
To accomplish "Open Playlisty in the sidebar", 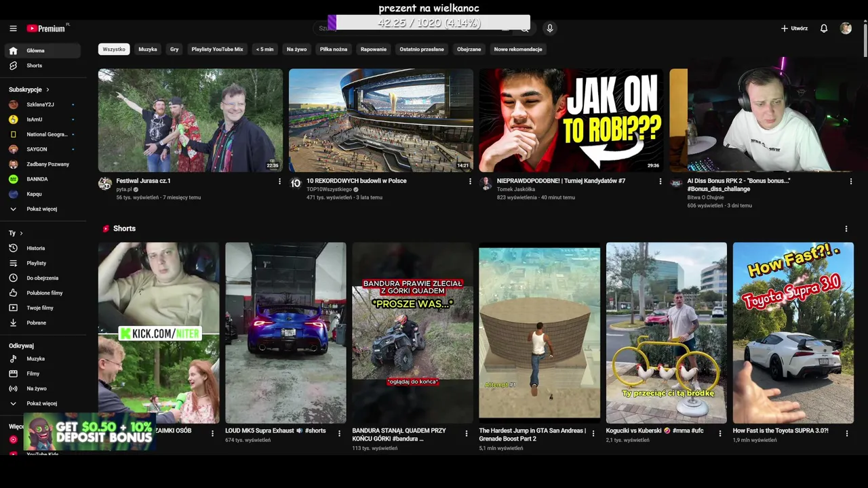I will [42, 263].
